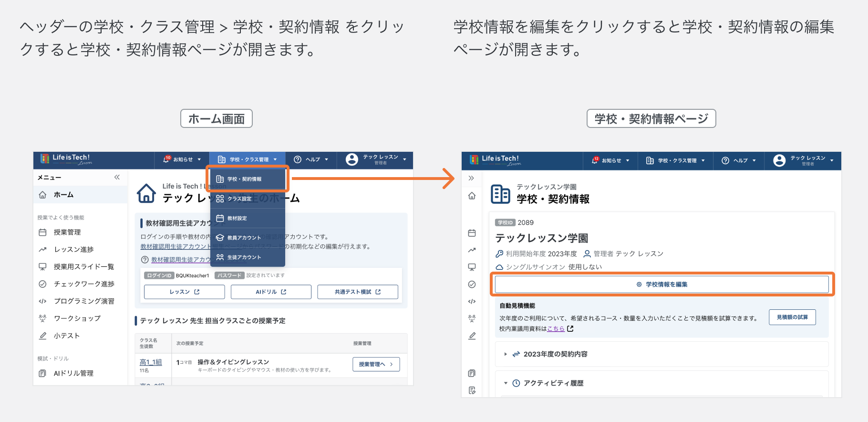The height and width of the screenshot is (422, 868).
Task: Click the 授業管理へ button for 高1_1組
Action: (376, 364)
